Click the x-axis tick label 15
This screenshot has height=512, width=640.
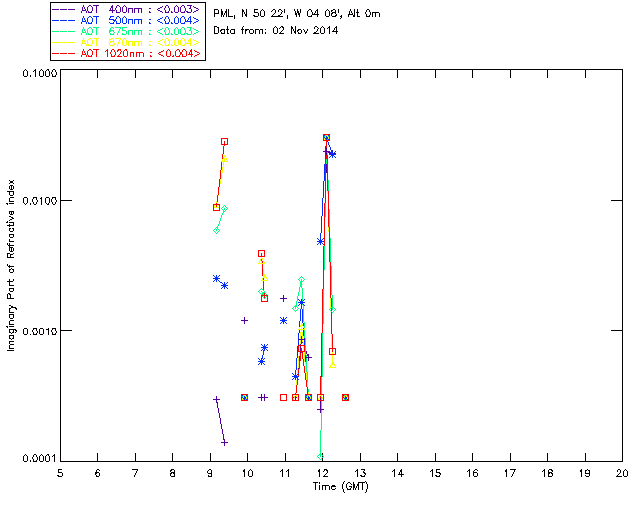coord(435,473)
